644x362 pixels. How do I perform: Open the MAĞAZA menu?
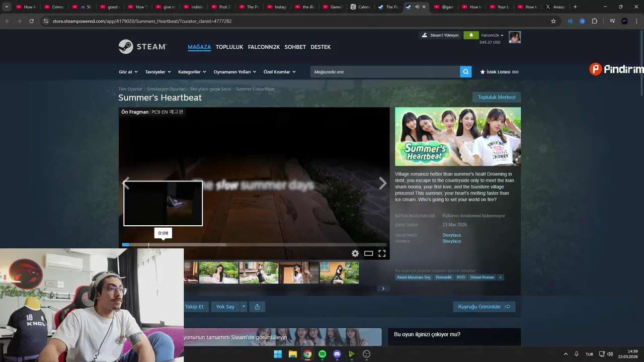(199, 47)
